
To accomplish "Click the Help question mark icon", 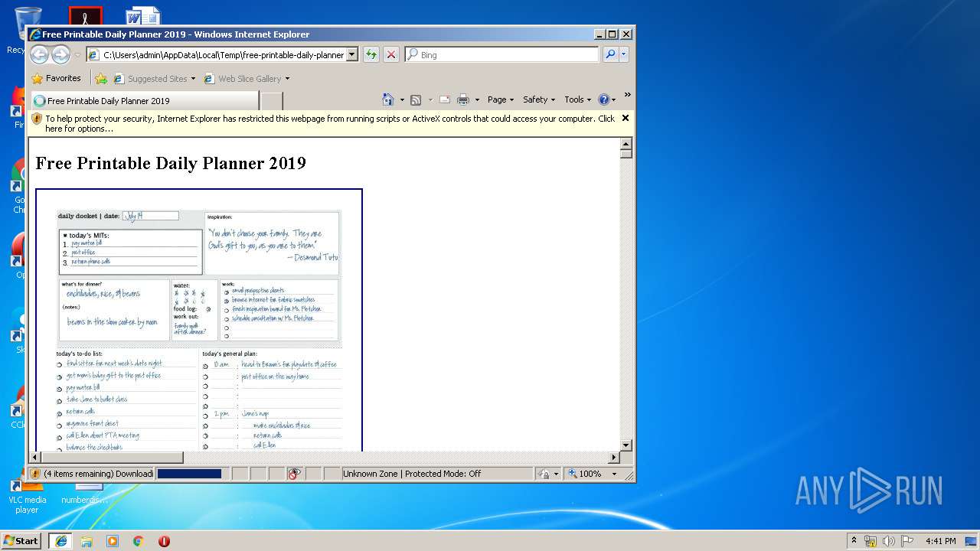I will (x=603, y=99).
